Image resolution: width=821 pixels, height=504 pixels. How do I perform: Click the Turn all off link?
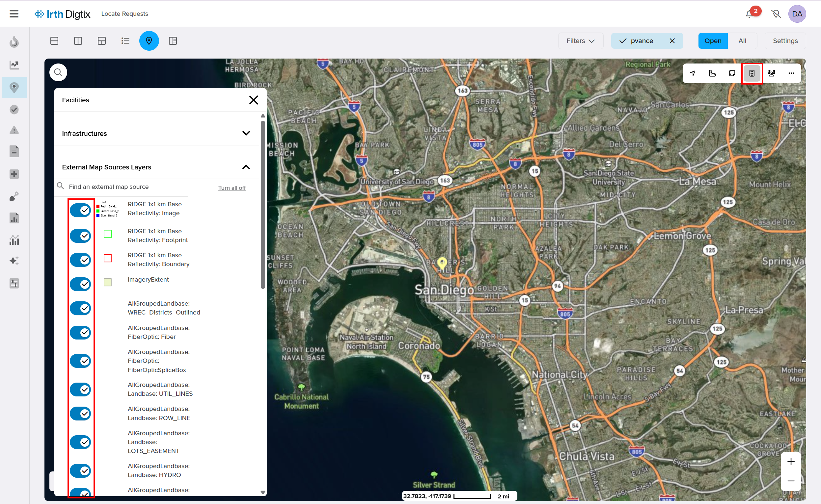[x=232, y=188]
